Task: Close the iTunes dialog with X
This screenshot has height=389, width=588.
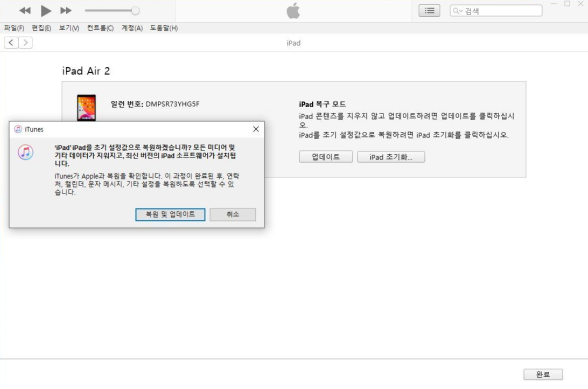Action: [x=256, y=129]
